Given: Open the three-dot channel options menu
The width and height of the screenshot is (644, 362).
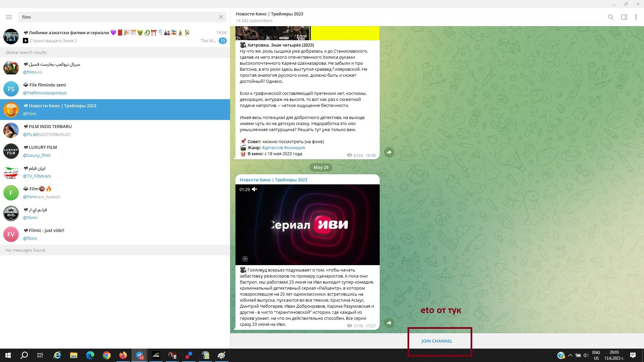Looking at the screenshot, I should (636, 17).
